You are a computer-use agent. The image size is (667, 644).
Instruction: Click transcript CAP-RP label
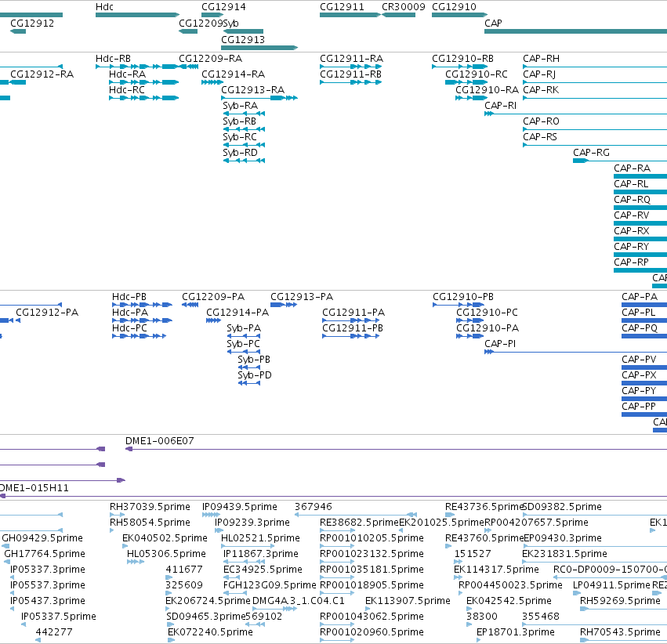[x=631, y=262]
